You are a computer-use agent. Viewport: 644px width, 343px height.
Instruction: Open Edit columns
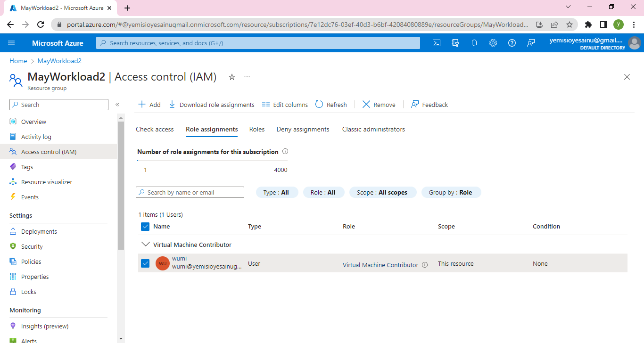[285, 105]
